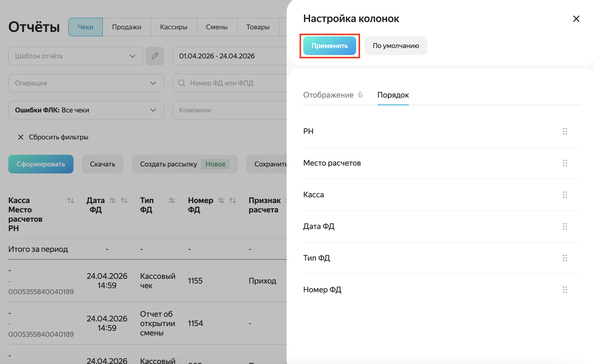The height and width of the screenshot is (364, 594).
Task: Click the cell with number 1155
Action: point(195,281)
